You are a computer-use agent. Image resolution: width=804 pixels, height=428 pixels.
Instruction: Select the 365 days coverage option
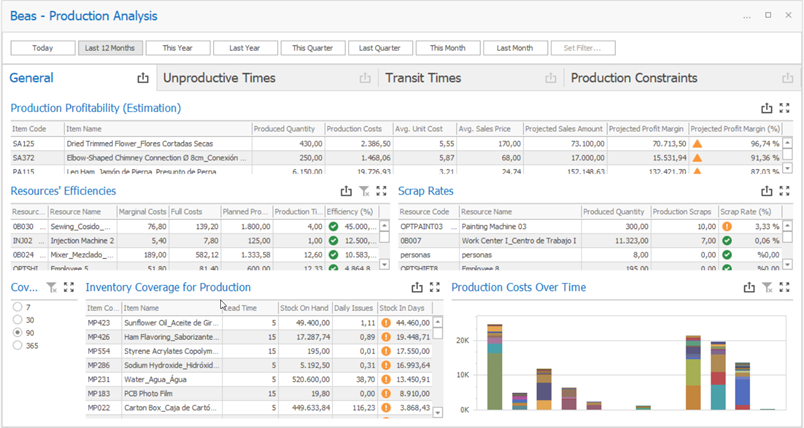pos(17,345)
